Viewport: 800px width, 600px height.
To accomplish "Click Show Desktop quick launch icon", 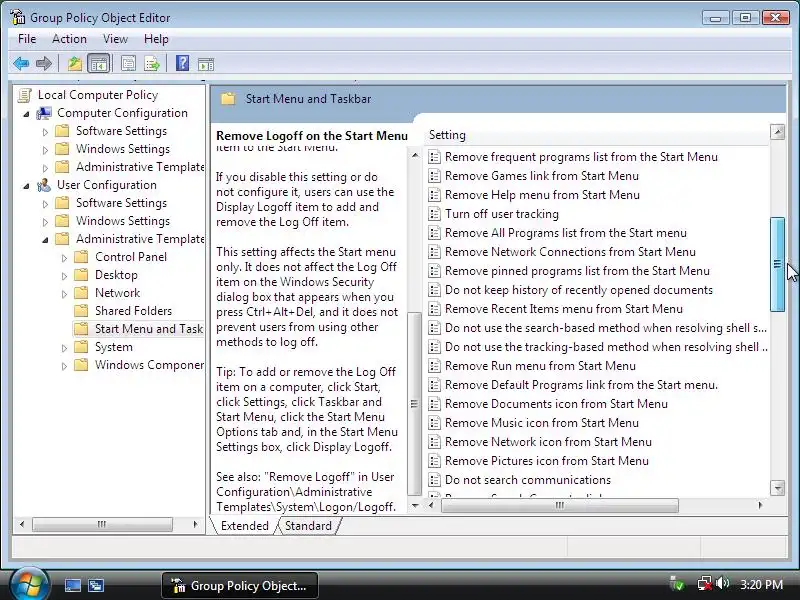I will (x=72, y=585).
